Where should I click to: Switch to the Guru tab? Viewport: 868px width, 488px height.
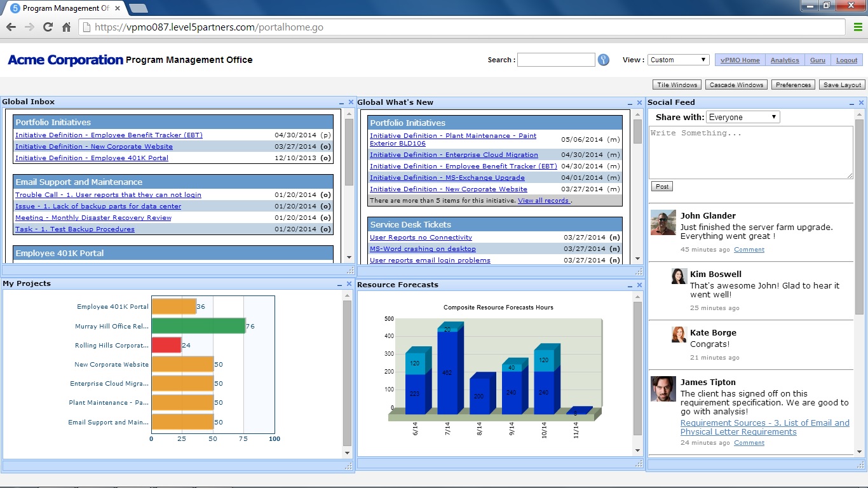click(x=817, y=60)
